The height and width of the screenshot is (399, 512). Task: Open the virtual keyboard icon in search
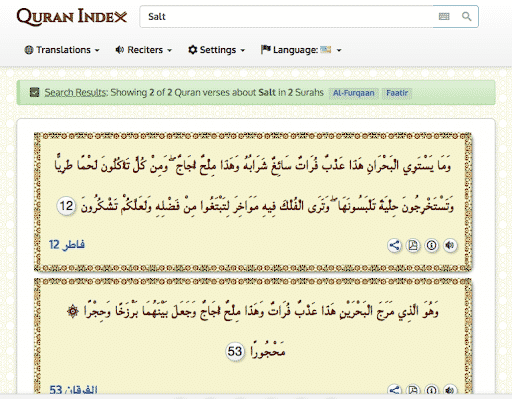point(444,16)
